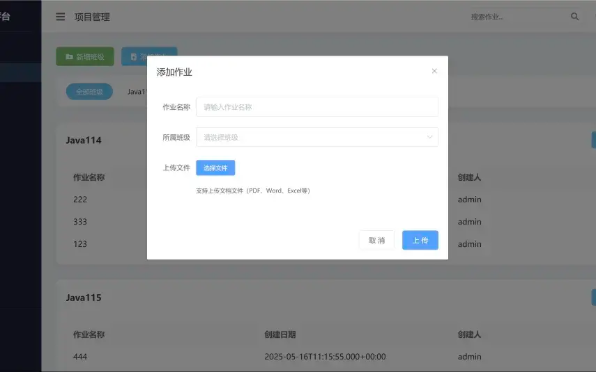Click the 选择文件 upload button
The image size is (596, 373).
(x=216, y=168)
